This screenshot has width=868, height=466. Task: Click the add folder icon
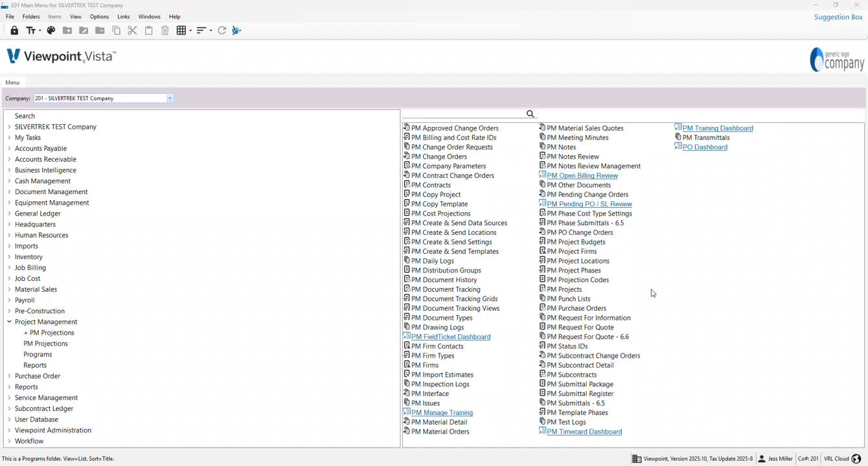pyautogui.click(x=67, y=30)
